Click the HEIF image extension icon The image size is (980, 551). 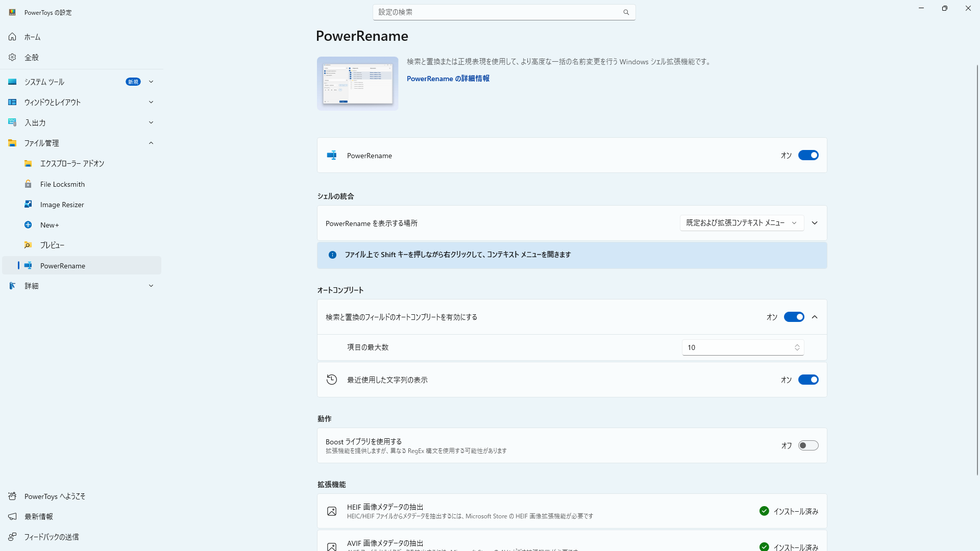coord(332,511)
